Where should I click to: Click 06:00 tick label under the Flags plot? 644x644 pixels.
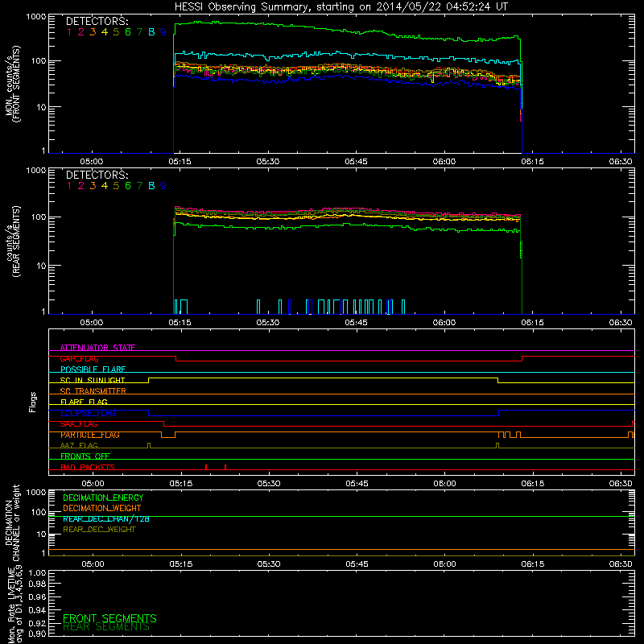[x=445, y=484]
